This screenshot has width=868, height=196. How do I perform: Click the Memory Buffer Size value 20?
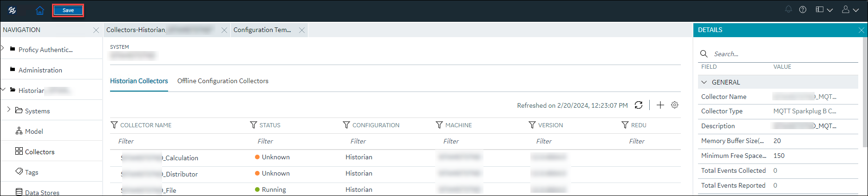(x=777, y=141)
